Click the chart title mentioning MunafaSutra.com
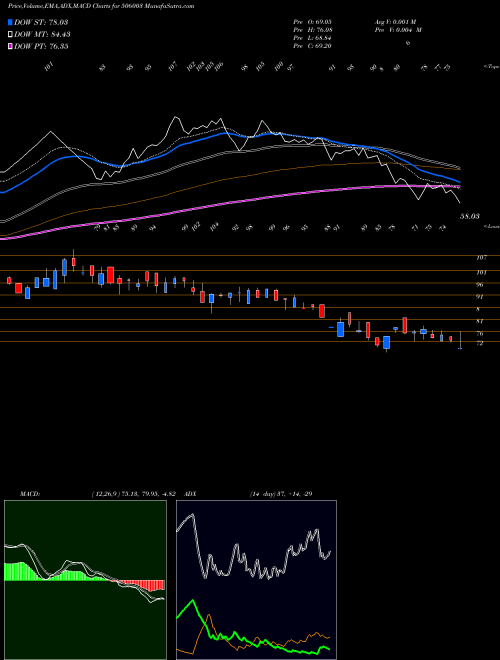 pyautogui.click(x=101, y=7)
